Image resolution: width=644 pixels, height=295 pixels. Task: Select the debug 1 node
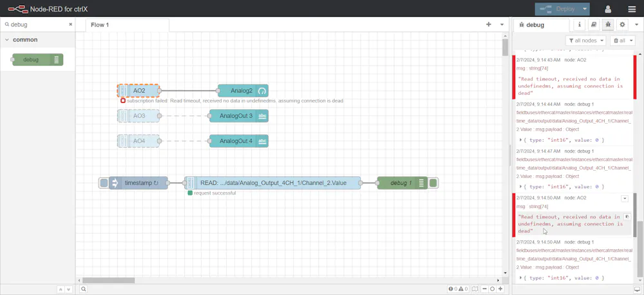tap(402, 183)
